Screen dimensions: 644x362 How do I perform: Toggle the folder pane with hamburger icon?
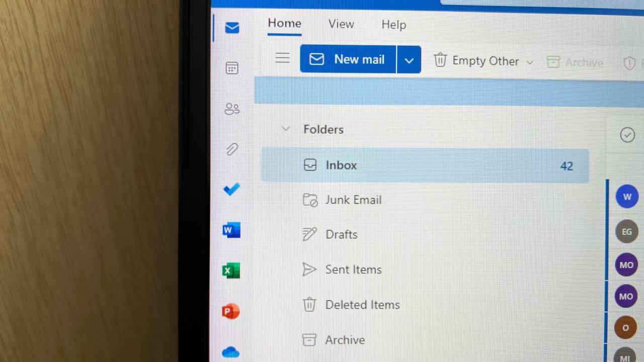coord(282,58)
